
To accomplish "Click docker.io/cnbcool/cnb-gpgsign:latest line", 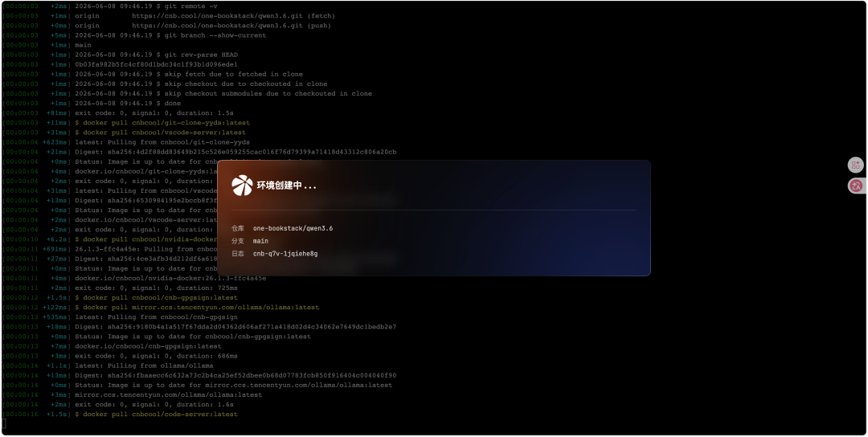I will click(x=149, y=346).
